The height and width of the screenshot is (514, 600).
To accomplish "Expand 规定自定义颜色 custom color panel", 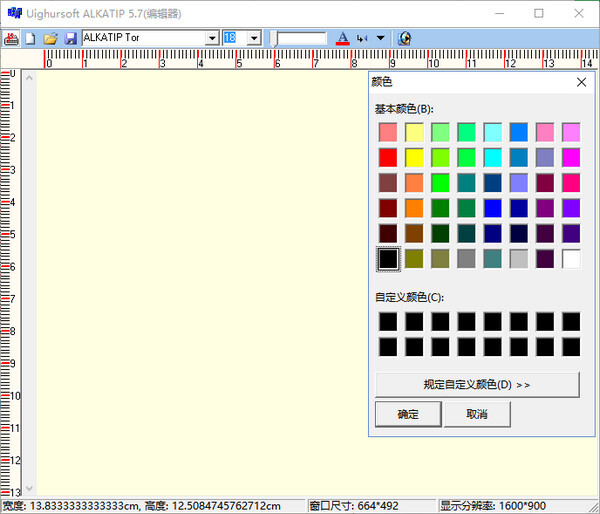I will (x=476, y=384).
